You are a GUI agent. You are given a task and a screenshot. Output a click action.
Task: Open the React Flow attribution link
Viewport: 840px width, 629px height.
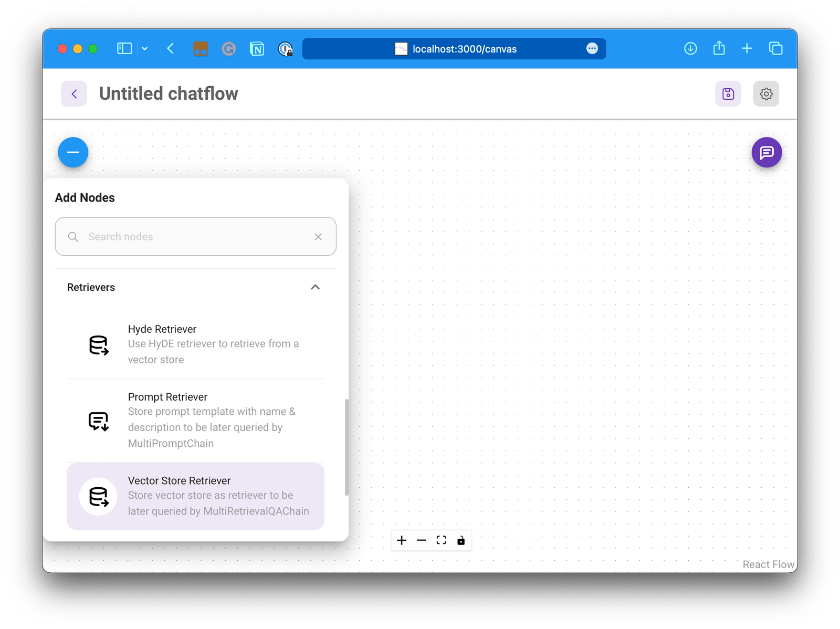pos(769,564)
